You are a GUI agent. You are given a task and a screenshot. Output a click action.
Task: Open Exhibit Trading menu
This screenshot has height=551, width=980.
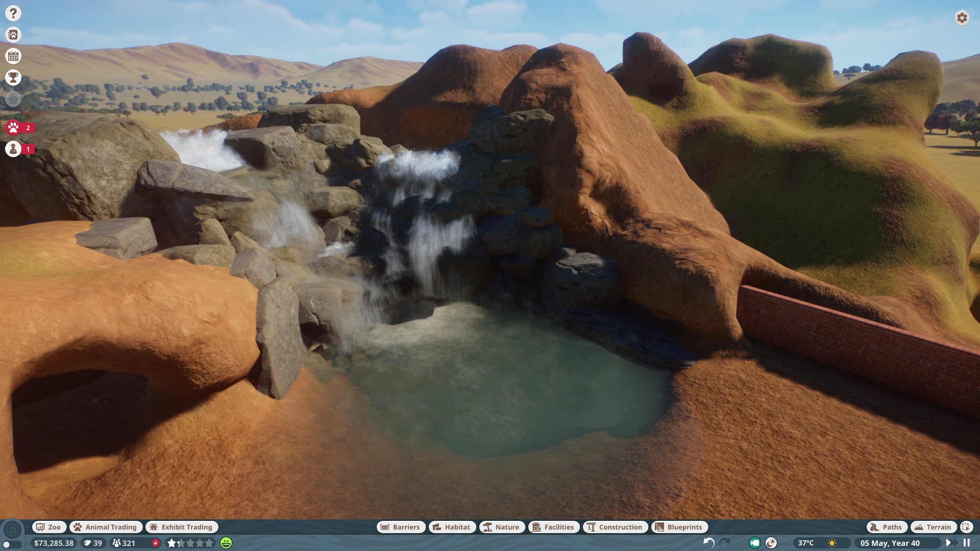[182, 527]
